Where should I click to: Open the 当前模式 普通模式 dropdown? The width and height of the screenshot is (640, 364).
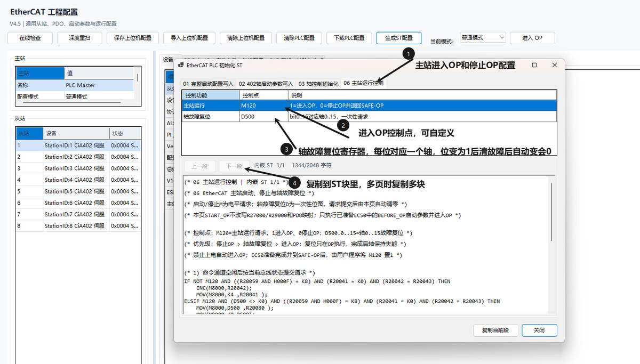(483, 38)
